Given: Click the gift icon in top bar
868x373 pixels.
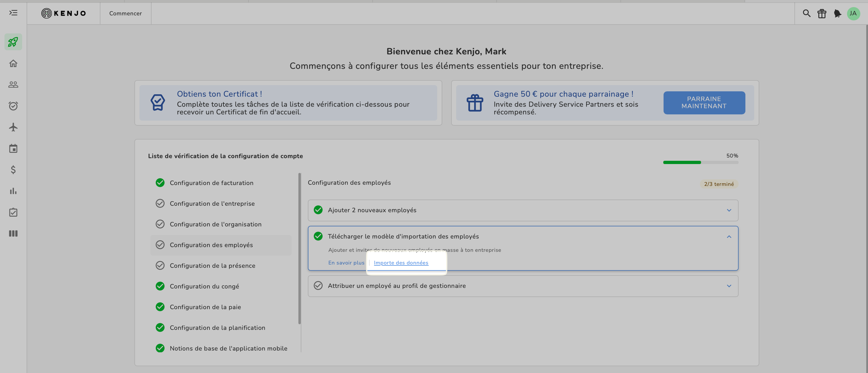Looking at the screenshot, I should click(x=822, y=14).
